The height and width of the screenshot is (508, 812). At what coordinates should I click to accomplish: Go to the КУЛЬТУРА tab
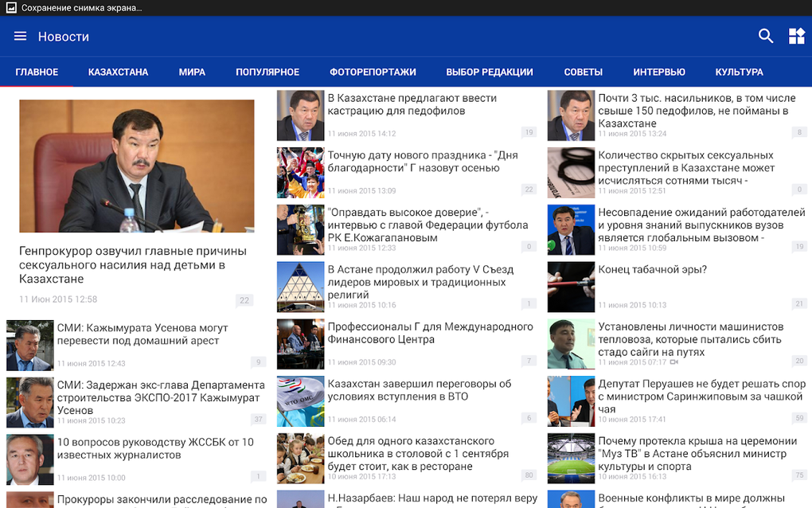pos(739,72)
